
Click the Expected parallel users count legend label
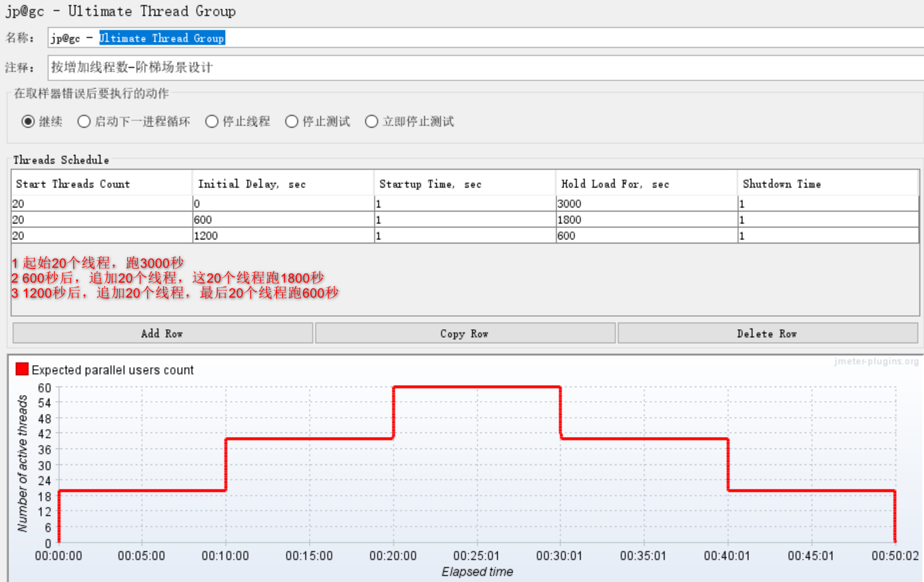[113, 370]
